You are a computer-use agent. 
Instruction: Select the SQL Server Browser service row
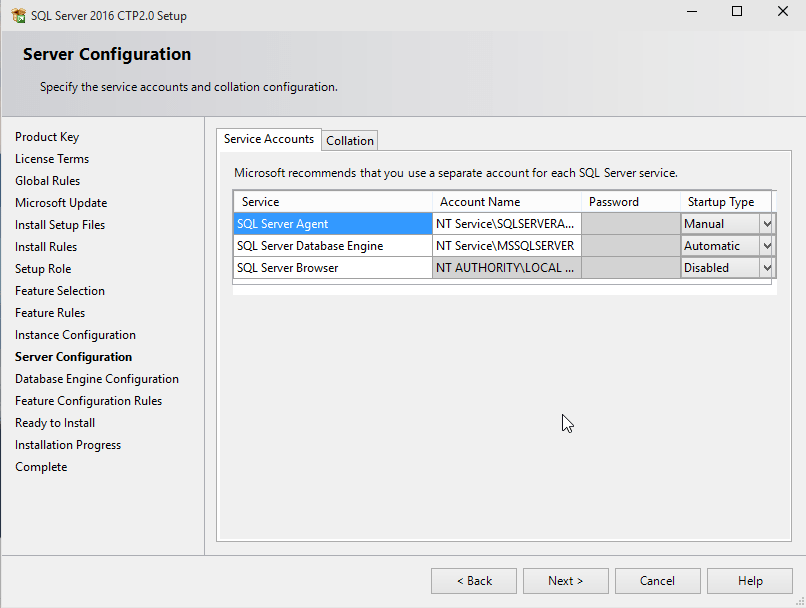(x=333, y=268)
